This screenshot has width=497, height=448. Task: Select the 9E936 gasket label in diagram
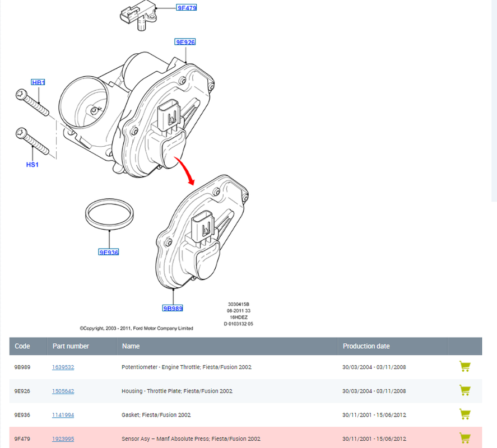109,252
